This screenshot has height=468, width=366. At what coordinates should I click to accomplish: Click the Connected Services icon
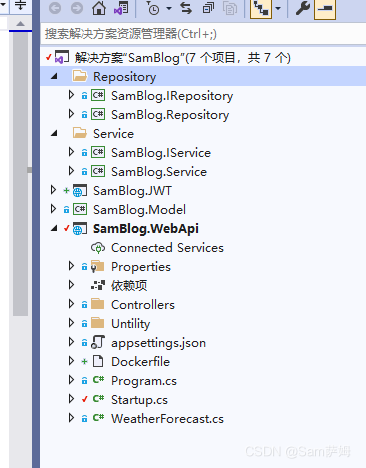[x=98, y=248]
